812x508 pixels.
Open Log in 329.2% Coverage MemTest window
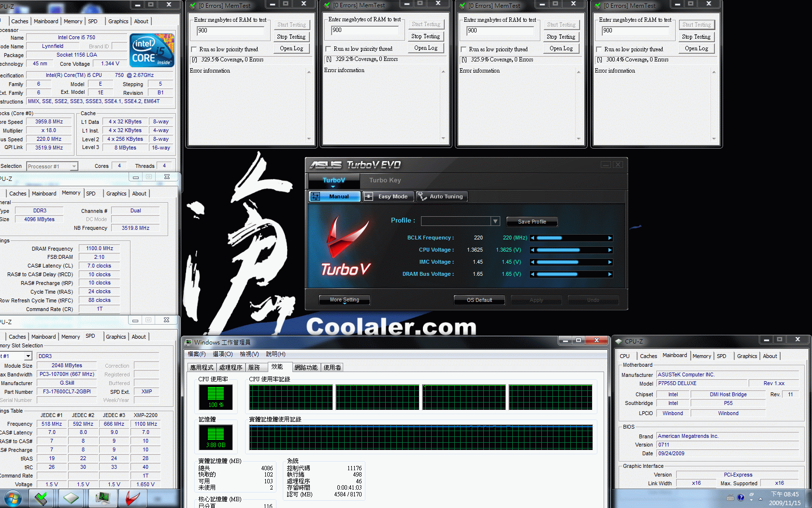[426, 48]
